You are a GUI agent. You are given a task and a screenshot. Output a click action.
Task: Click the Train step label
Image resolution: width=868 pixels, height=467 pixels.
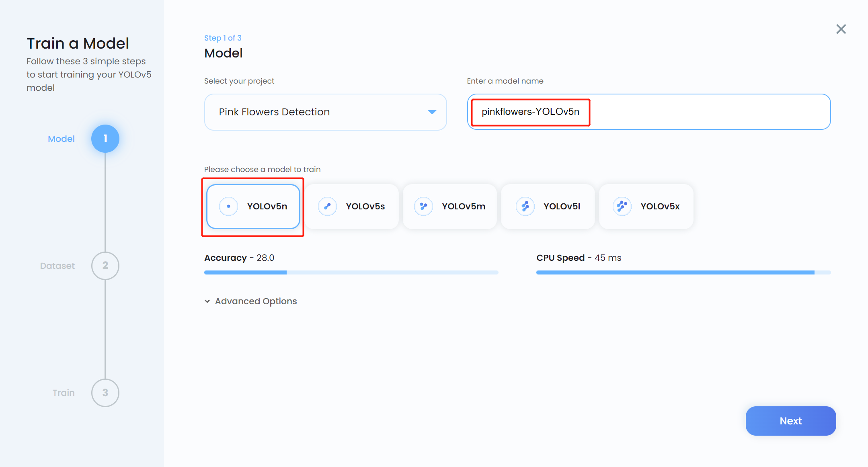pyautogui.click(x=64, y=393)
